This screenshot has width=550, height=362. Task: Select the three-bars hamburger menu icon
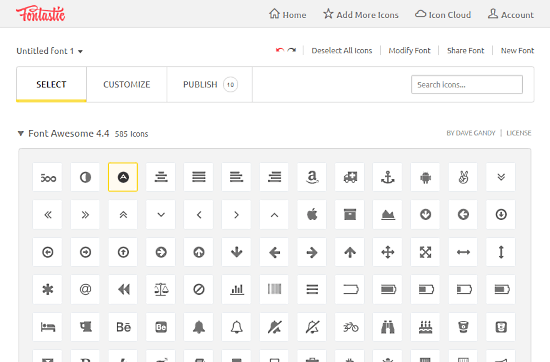pos(312,290)
